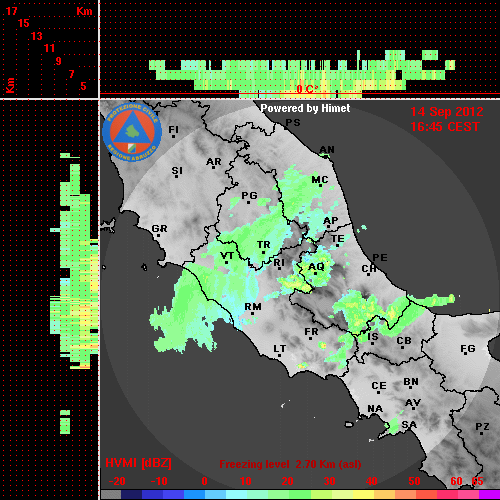
Task: Click the '11' height scale value
Action: [x=49, y=48]
